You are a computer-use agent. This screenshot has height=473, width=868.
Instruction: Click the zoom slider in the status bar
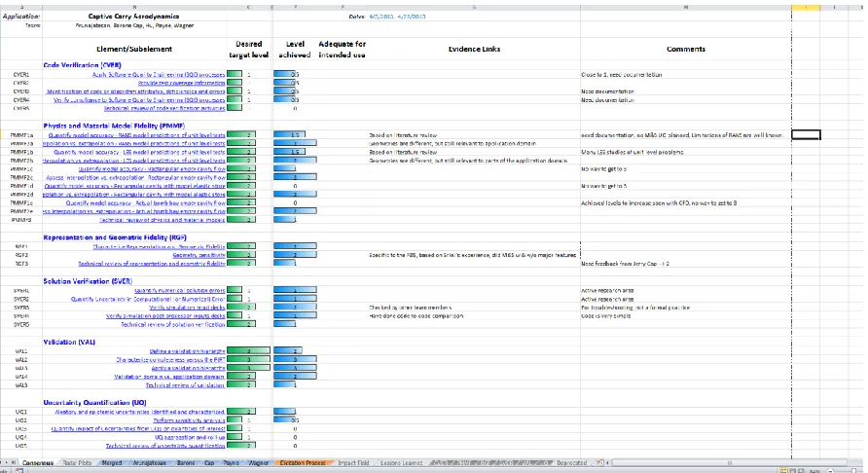click(842, 470)
